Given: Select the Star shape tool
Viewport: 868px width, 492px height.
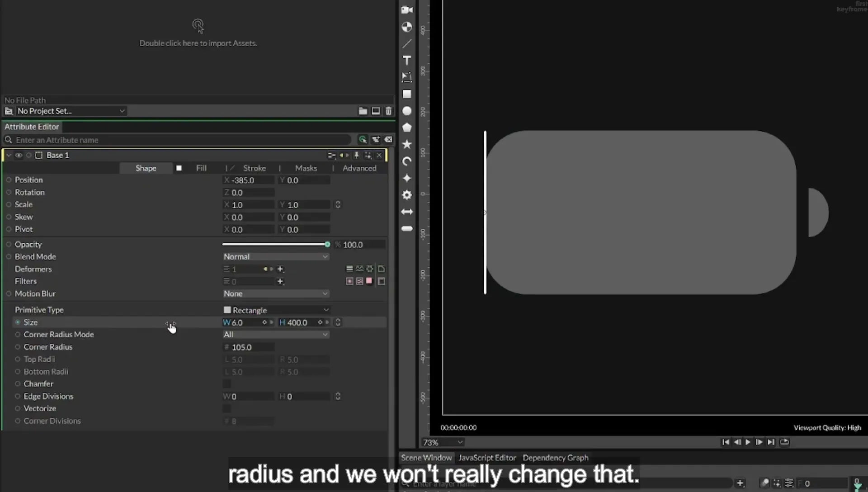Looking at the screenshot, I should 407,144.
